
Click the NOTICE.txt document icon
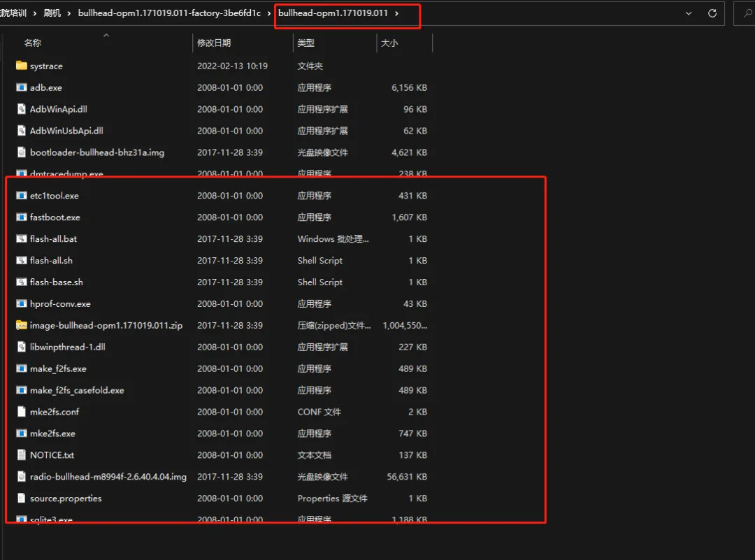coord(21,455)
